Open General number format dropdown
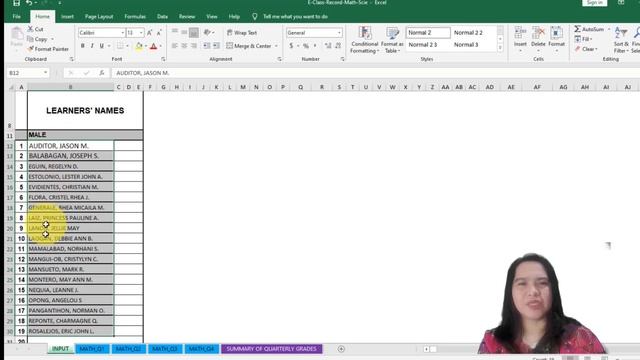 339,33
